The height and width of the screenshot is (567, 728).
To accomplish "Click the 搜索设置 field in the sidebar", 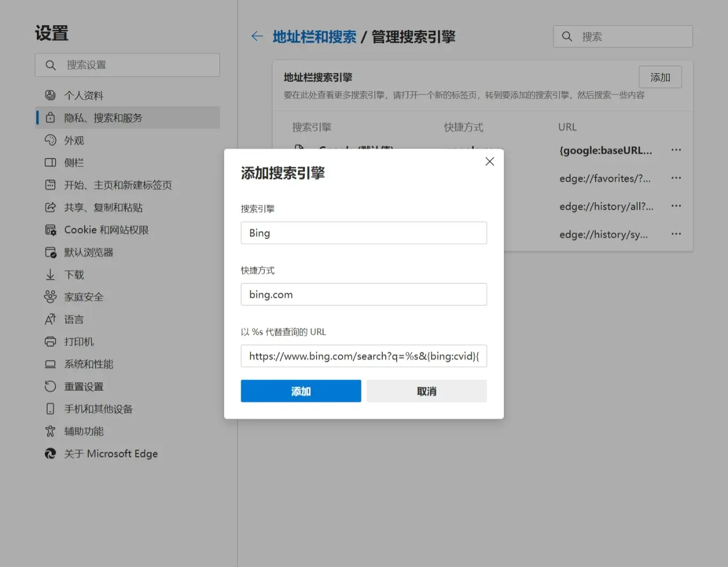I will [x=128, y=65].
